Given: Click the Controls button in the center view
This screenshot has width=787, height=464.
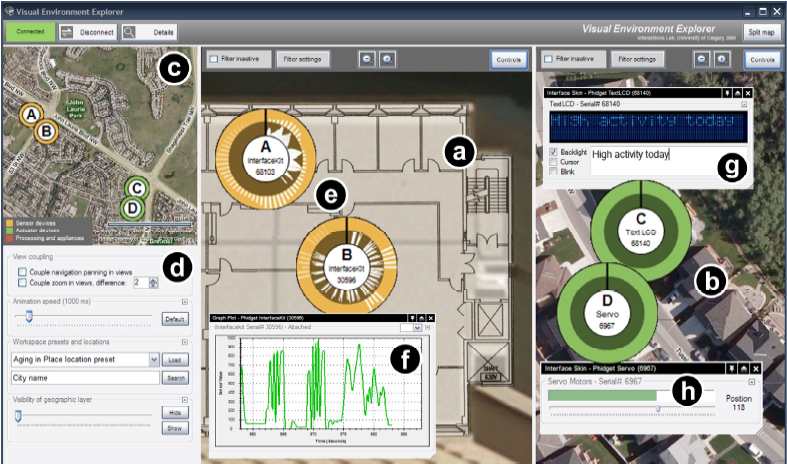Looking at the screenshot, I should click(509, 59).
